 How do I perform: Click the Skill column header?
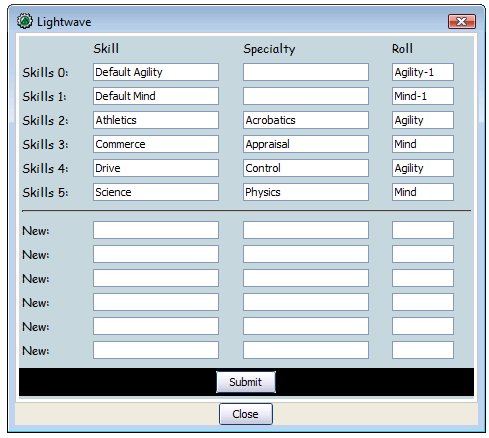click(x=106, y=49)
